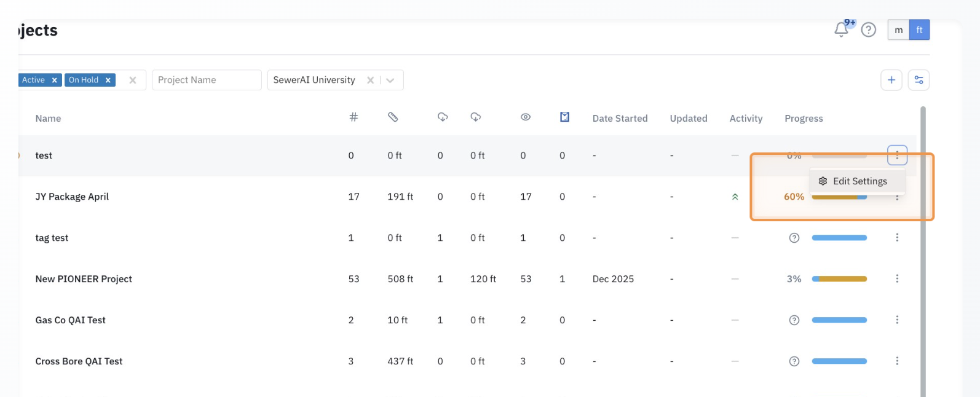Expand the SewerAI University dropdown
Image resolution: width=980 pixels, height=397 pixels.
[390, 81]
